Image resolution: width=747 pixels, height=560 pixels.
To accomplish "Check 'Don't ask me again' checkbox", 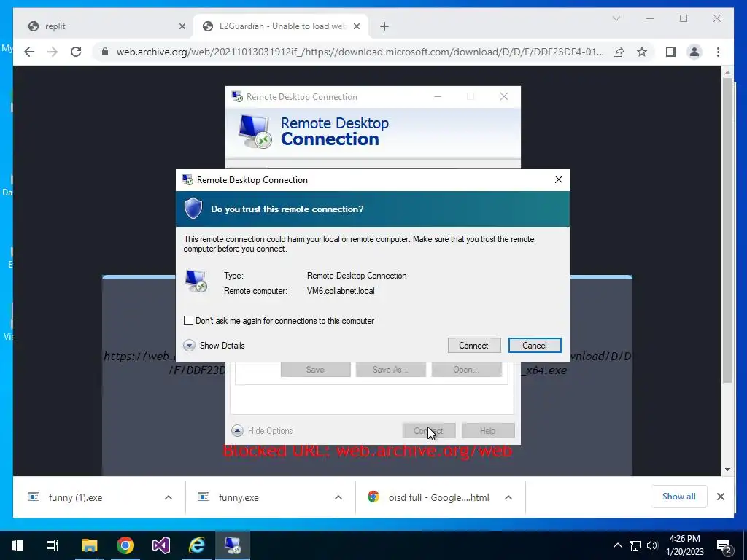I will click(189, 321).
